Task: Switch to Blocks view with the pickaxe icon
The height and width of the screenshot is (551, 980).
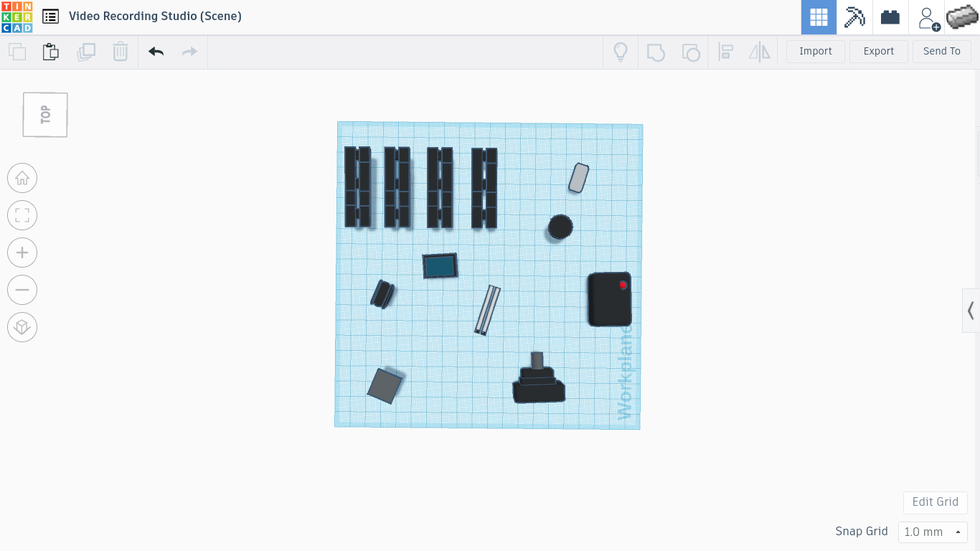Action: click(854, 17)
